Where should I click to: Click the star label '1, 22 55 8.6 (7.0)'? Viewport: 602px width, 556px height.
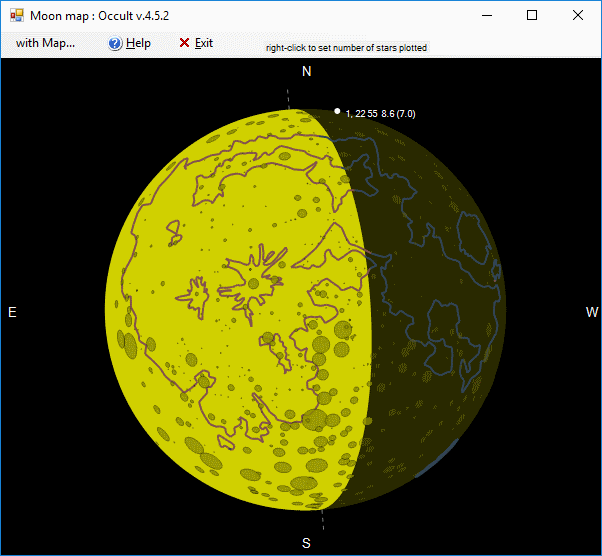pyautogui.click(x=380, y=114)
